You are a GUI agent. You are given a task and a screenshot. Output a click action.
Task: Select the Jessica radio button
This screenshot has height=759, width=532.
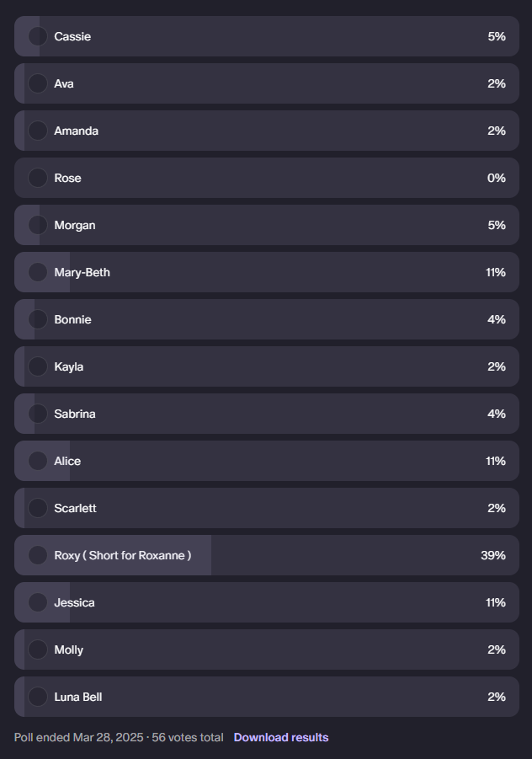38,602
